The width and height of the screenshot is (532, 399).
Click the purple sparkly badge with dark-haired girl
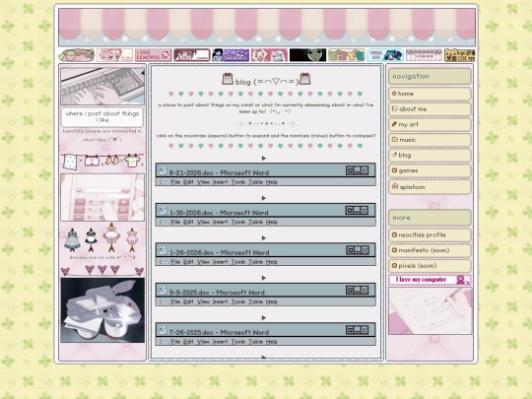(231, 55)
